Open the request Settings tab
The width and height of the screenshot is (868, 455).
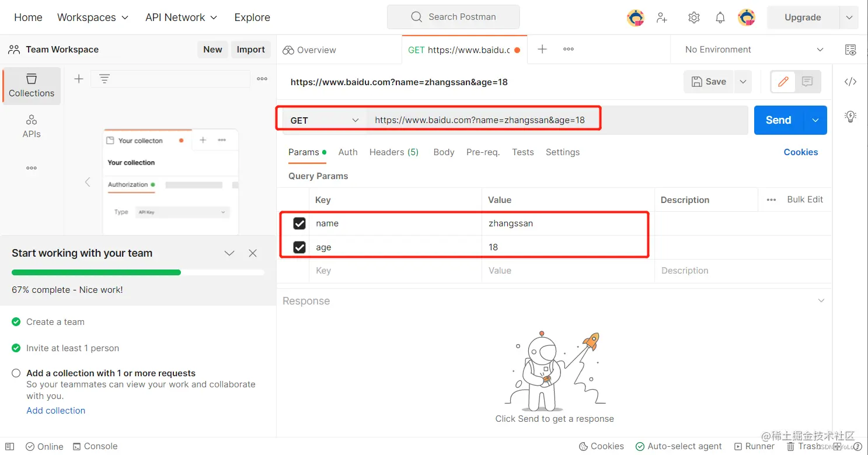563,152
